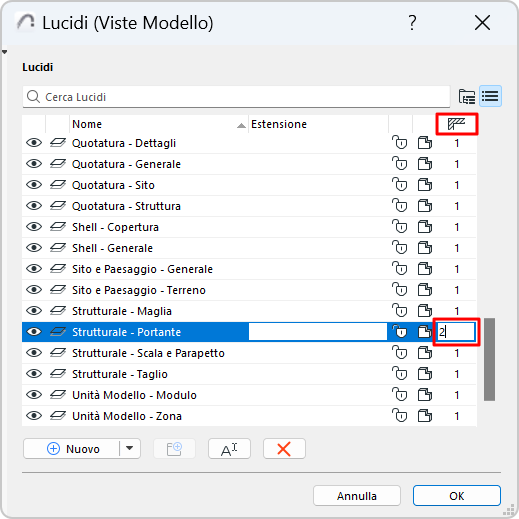This screenshot has width=519, height=519.
Task: Select the flat list view icon
Action: coord(490,96)
